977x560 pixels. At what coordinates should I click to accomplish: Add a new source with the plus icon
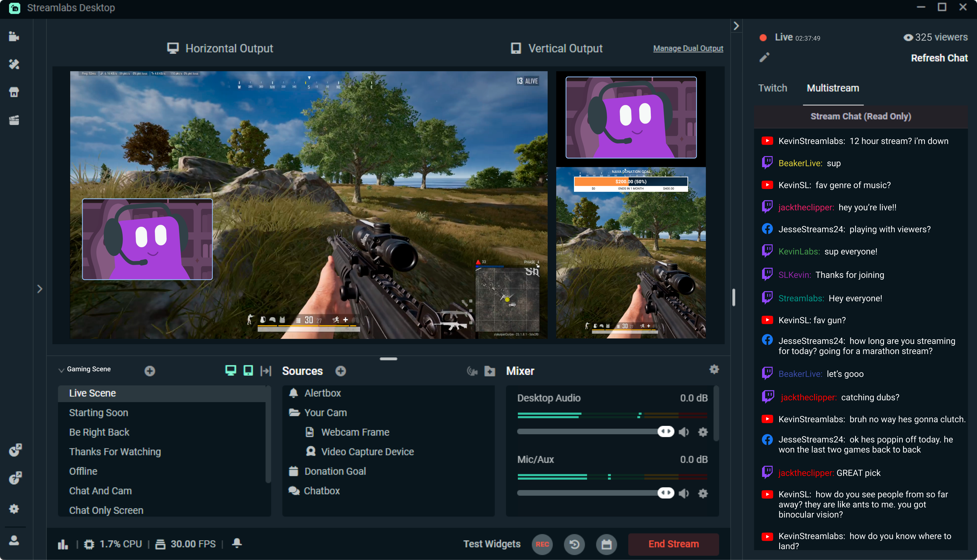click(x=341, y=371)
